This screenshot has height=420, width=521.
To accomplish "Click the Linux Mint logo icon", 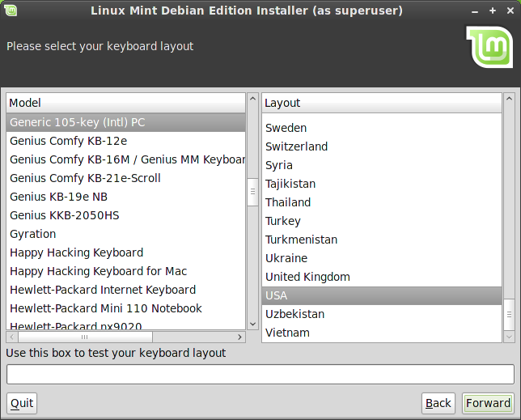I will pyautogui.click(x=489, y=47).
